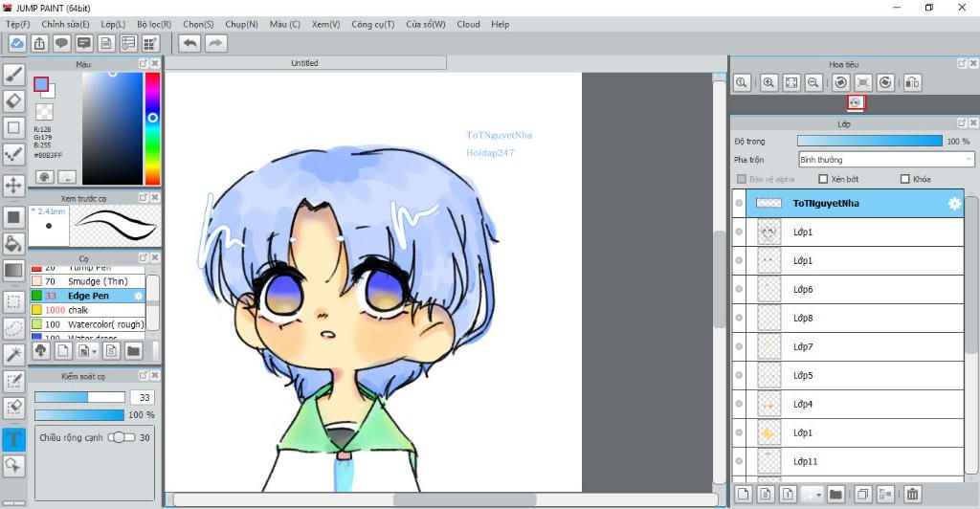Toggle visibility of Lớp7 layer
980x509 pixels.
coord(739,346)
